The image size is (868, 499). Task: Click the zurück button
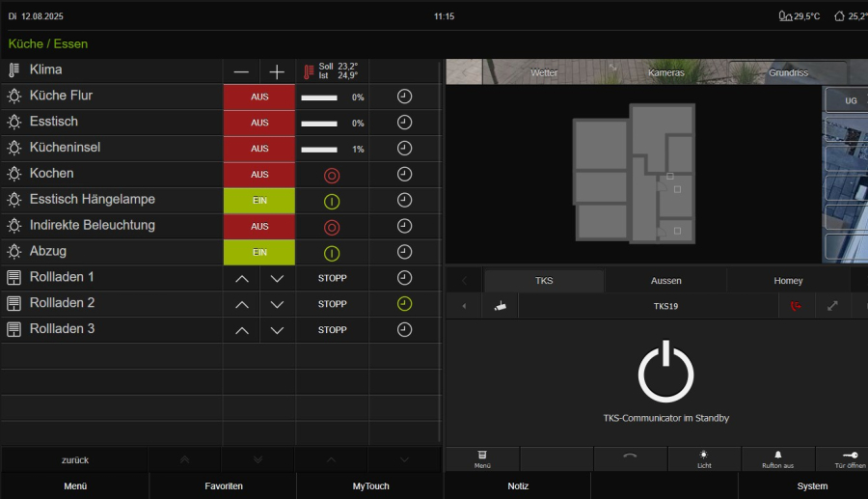point(75,459)
